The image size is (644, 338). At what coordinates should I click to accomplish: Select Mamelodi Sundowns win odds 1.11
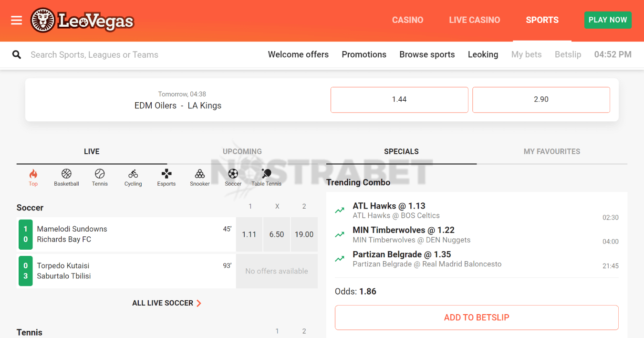[249, 234]
